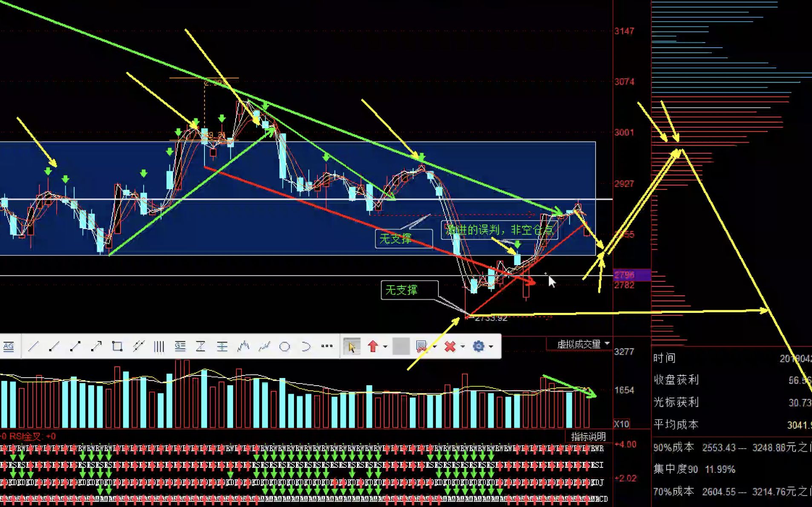The image size is (812, 507).
Task: Click the 2782 price axis label
Action: [x=624, y=285]
